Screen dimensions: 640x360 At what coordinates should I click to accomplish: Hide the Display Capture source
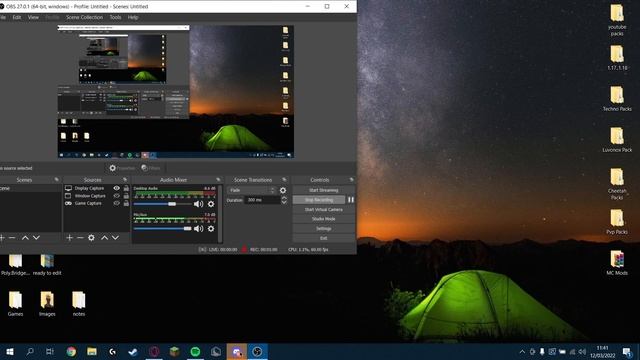pos(116,188)
